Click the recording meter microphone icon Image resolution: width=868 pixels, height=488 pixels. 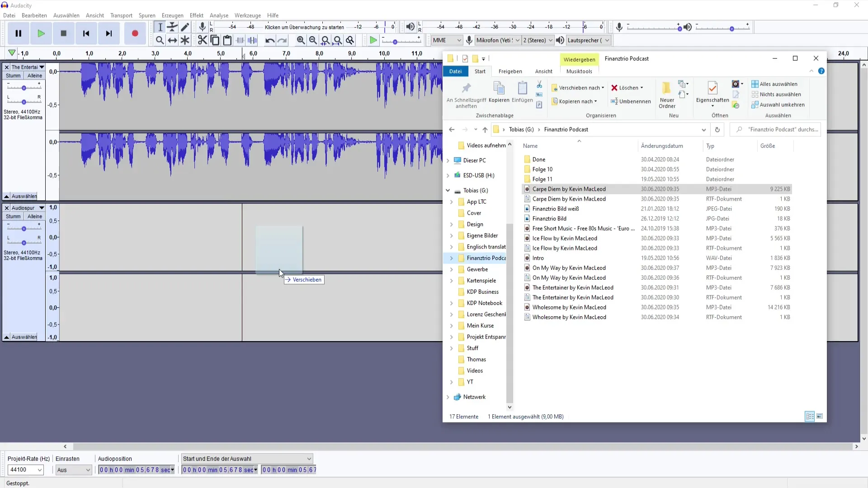[203, 27]
